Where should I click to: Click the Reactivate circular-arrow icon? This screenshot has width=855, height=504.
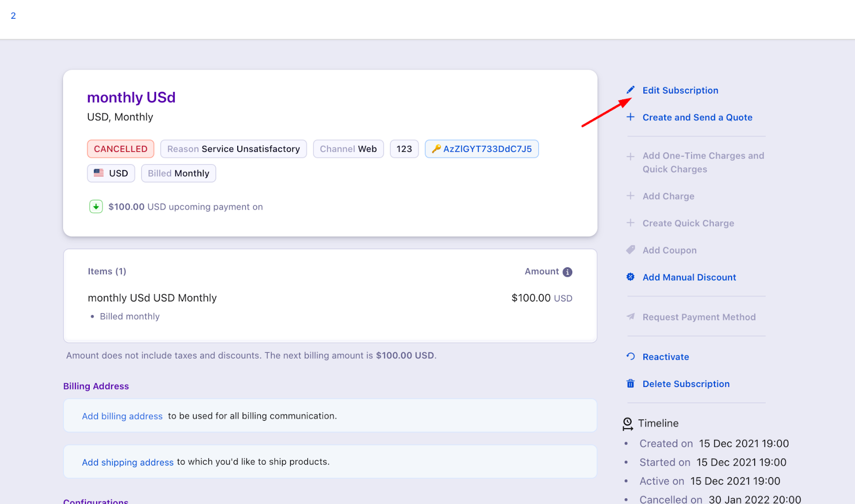pyautogui.click(x=631, y=356)
